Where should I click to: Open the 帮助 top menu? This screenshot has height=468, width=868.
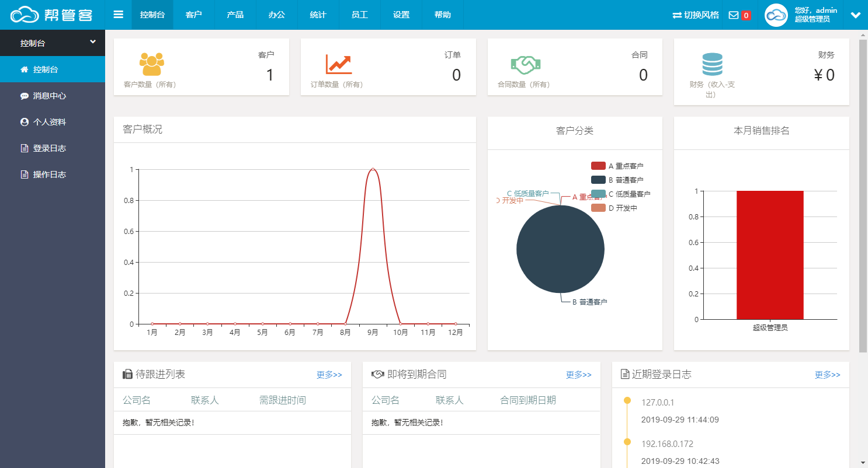point(443,15)
